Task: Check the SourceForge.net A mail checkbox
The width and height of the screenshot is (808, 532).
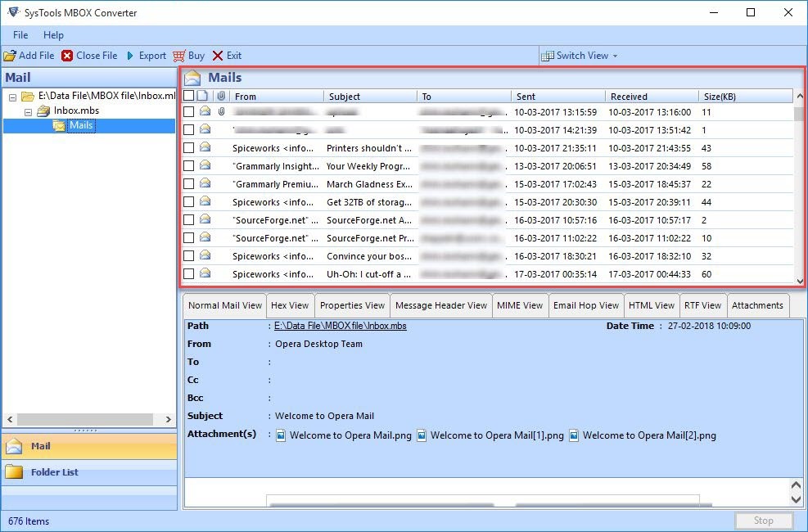Action: click(x=188, y=220)
